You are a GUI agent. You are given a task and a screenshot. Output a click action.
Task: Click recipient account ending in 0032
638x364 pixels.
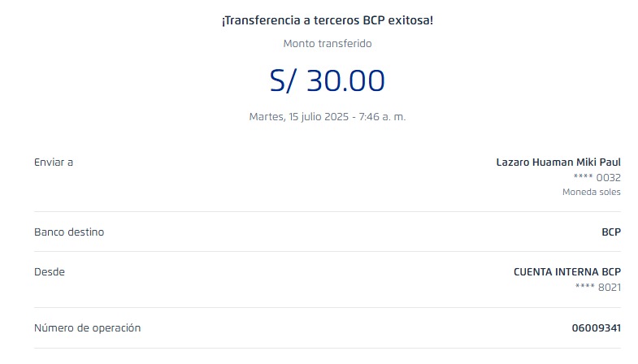click(597, 177)
